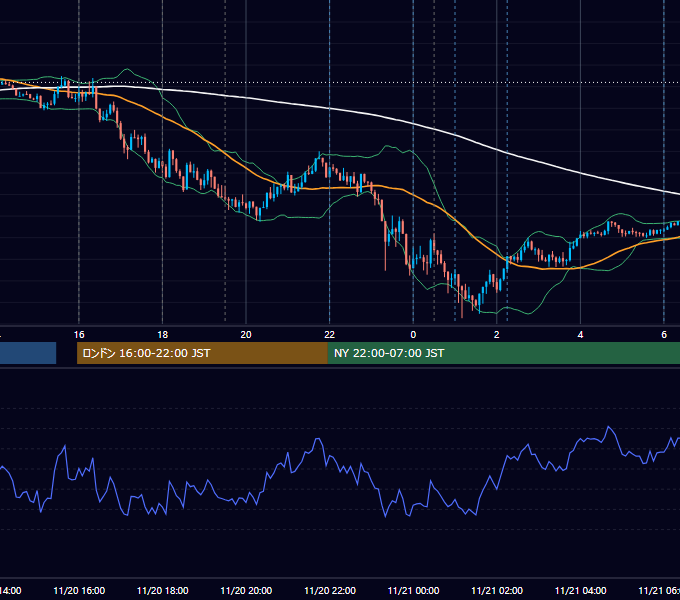This screenshot has width=680, height=600.
Task: Click the 11/21 02:00 date label
Action: click(x=497, y=590)
